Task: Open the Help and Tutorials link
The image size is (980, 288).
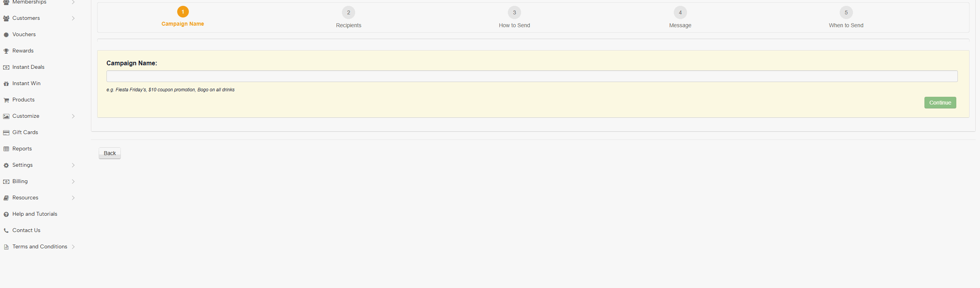Action: tap(35, 214)
